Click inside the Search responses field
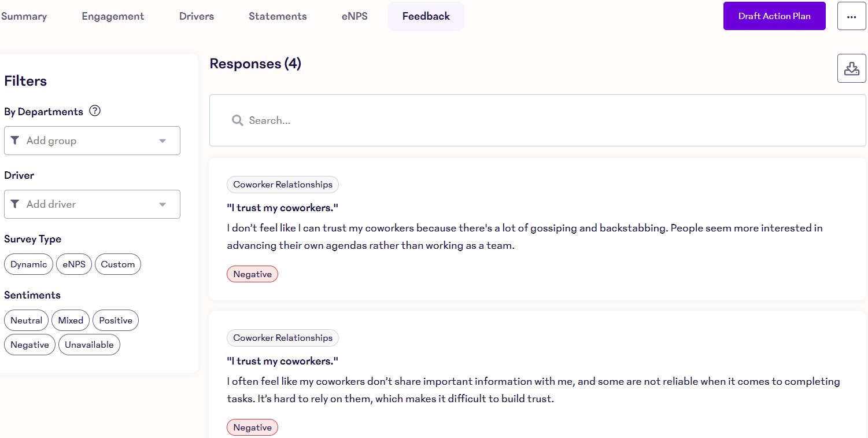This screenshot has width=868, height=438. coord(405,120)
